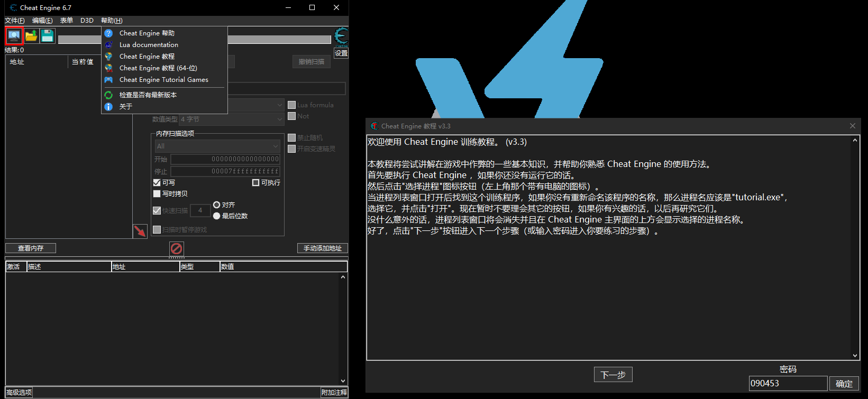Click the 停止 address input field
The width and height of the screenshot is (868, 399).
click(225, 171)
